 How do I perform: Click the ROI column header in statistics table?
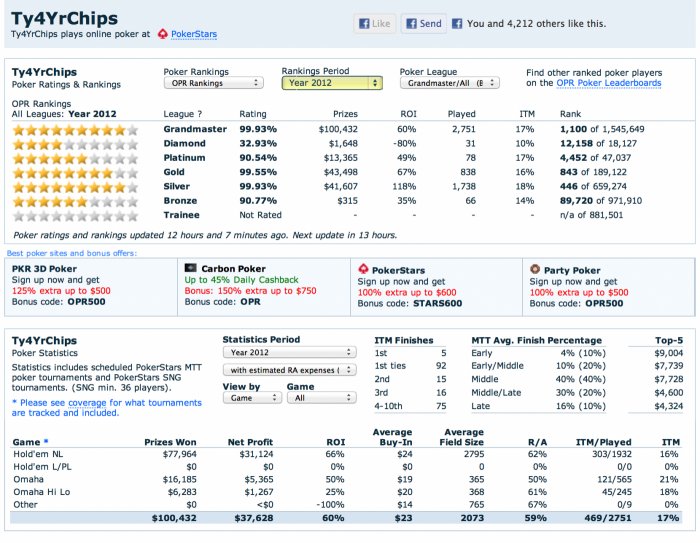click(x=336, y=442)
